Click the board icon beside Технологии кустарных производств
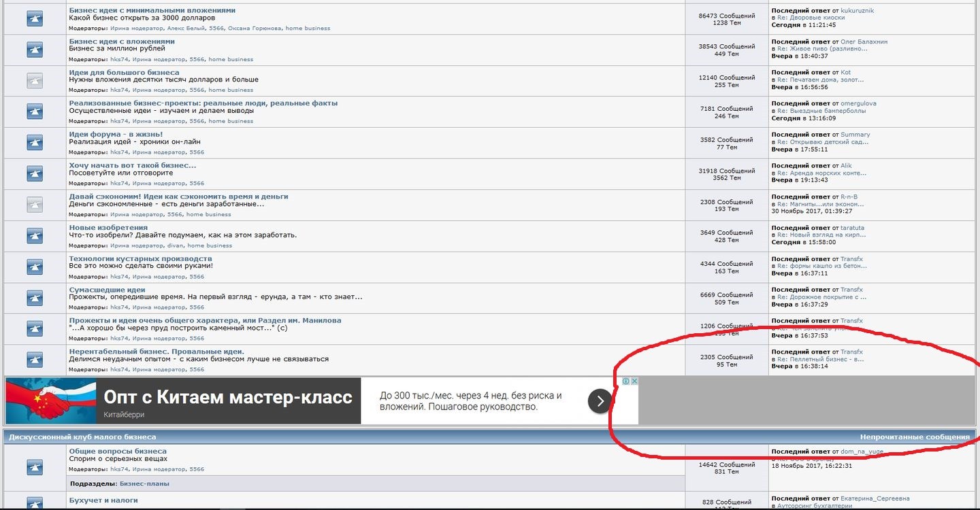 tap(35, 267)
